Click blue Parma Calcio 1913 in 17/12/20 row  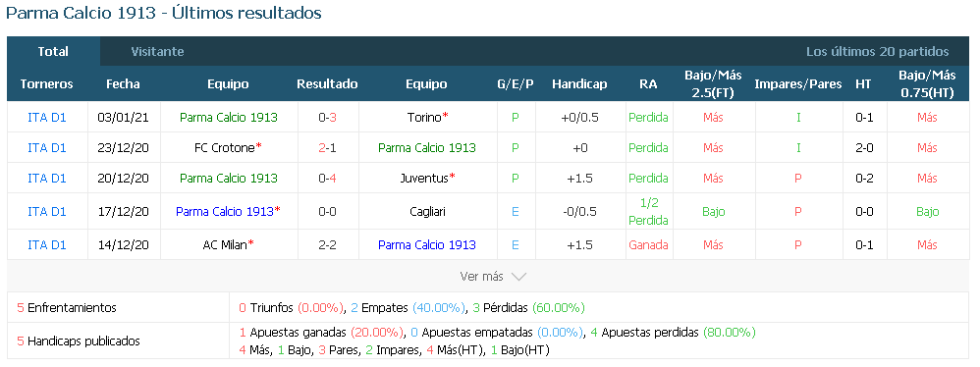225,212
